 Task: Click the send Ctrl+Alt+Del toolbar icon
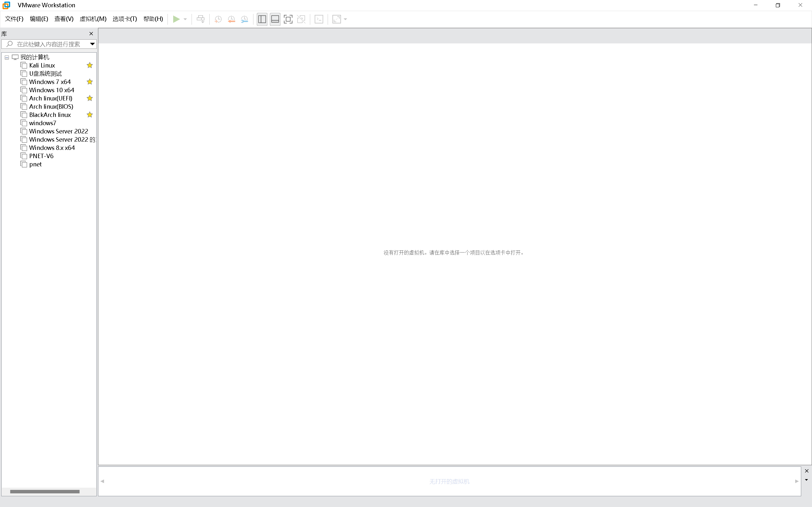coord(201,19)
